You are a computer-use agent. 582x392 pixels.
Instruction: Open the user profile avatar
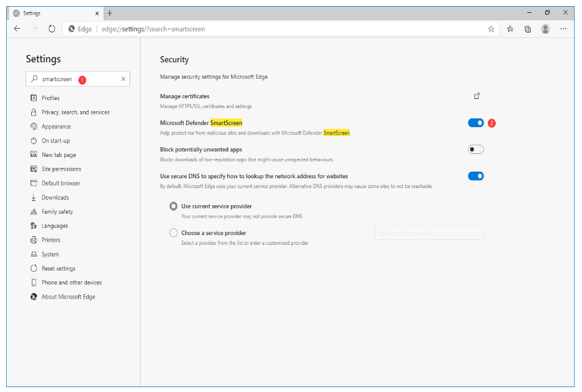[545, 29]
